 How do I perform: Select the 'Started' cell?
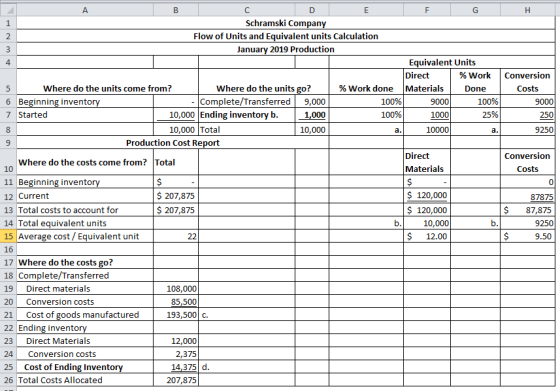click(85, 115)
